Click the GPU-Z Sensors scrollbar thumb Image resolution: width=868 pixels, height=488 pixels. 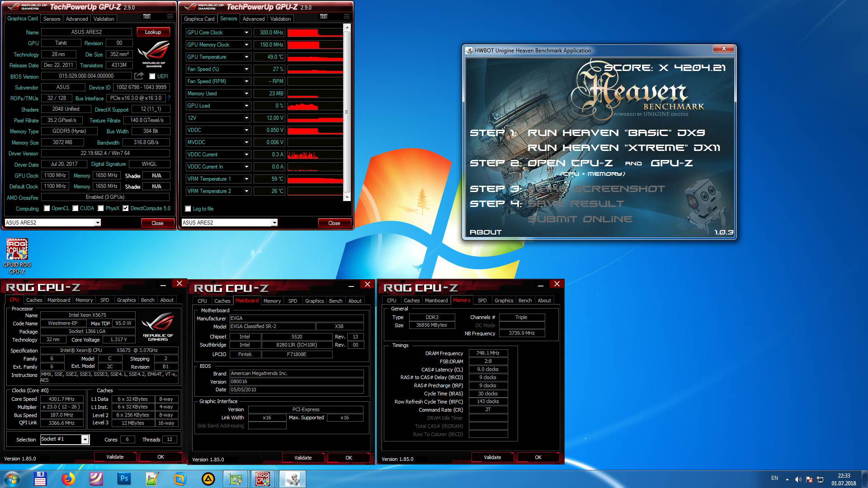(x=347, y=112)
